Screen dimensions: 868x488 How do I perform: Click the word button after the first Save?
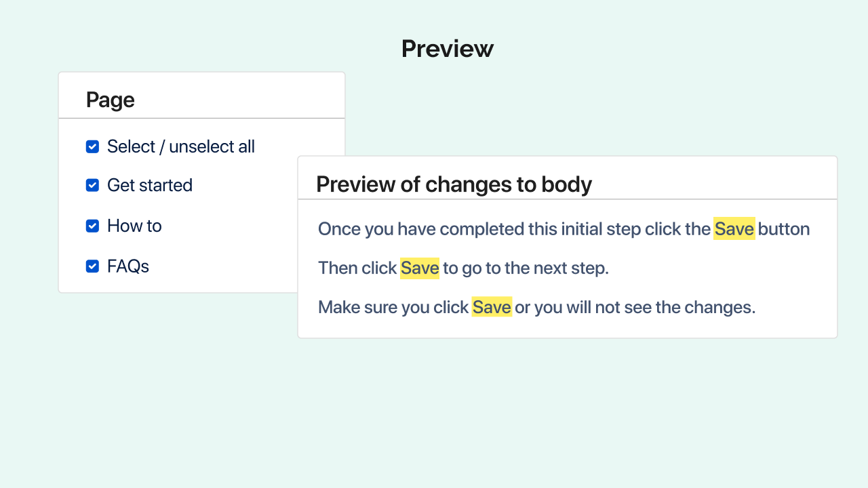[x=784, y=228]
